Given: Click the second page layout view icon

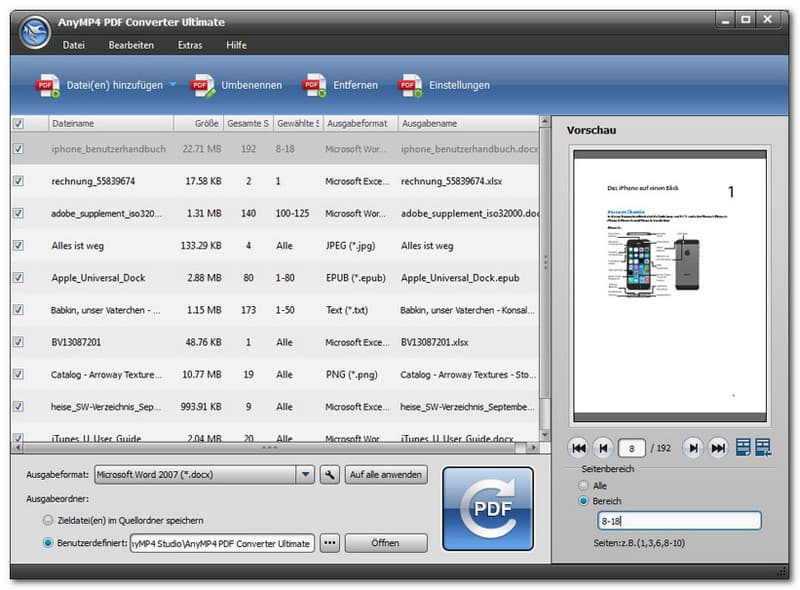Looking at the screenshot, I should [763, 447].
